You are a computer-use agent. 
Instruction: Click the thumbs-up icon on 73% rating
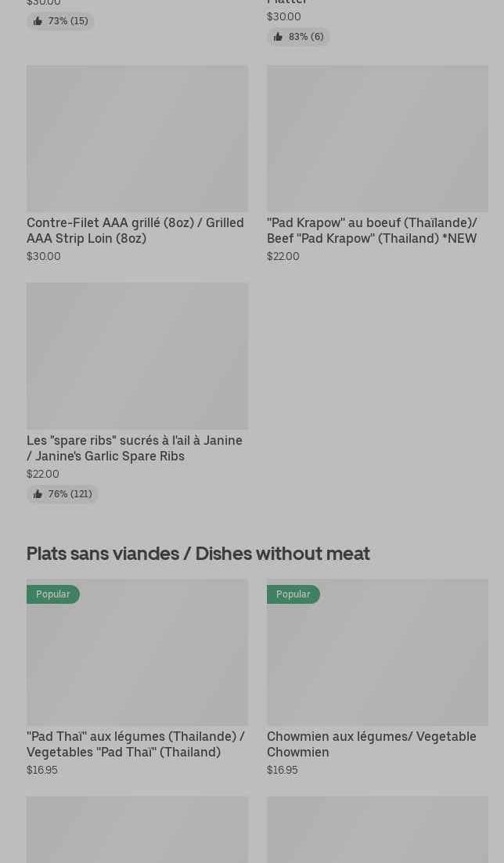coord(38,21)
